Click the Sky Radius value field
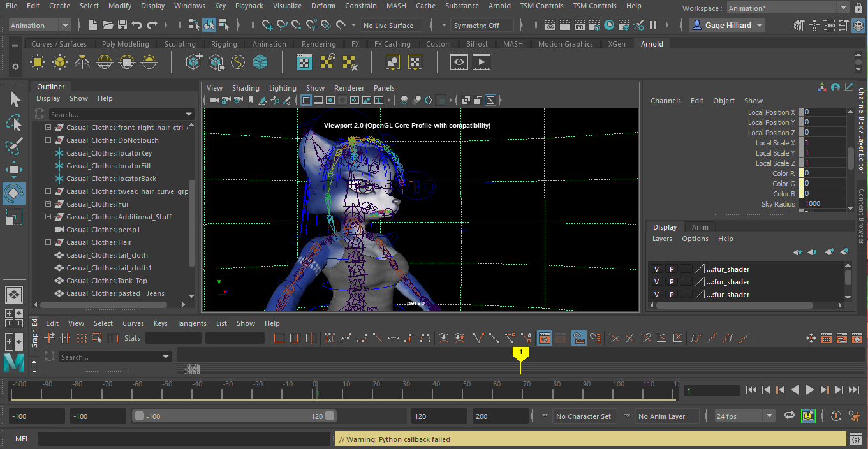Image resolution: width=868 pixels, height=449 pixels. coord(823,204)
